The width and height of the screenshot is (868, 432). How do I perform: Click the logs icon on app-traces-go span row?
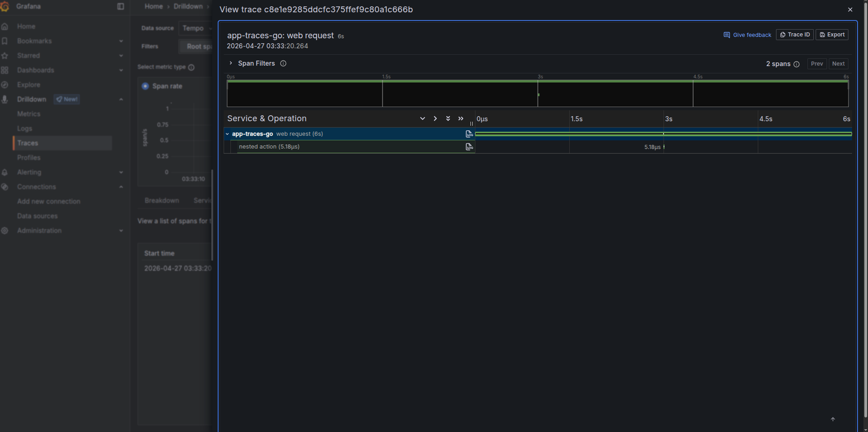pos(469,134)
